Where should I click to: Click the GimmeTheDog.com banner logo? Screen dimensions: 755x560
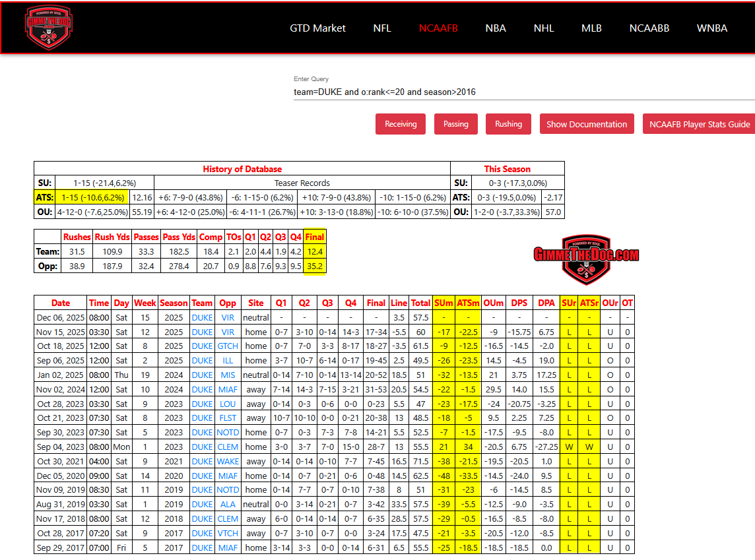[x=586, y=259]
